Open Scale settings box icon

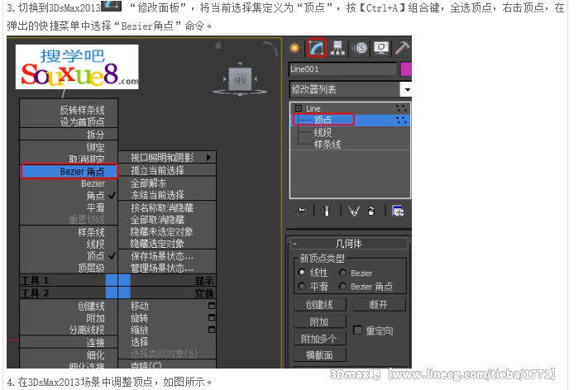click(212, 330)
